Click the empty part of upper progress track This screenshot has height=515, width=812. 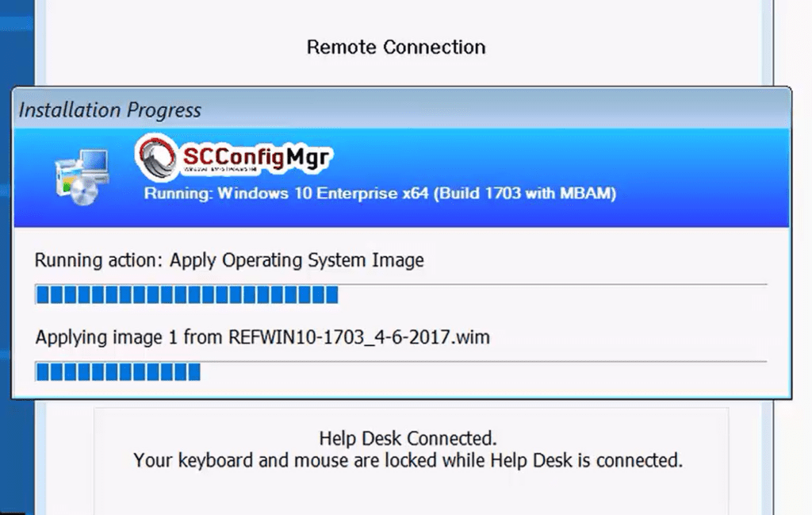553,294
